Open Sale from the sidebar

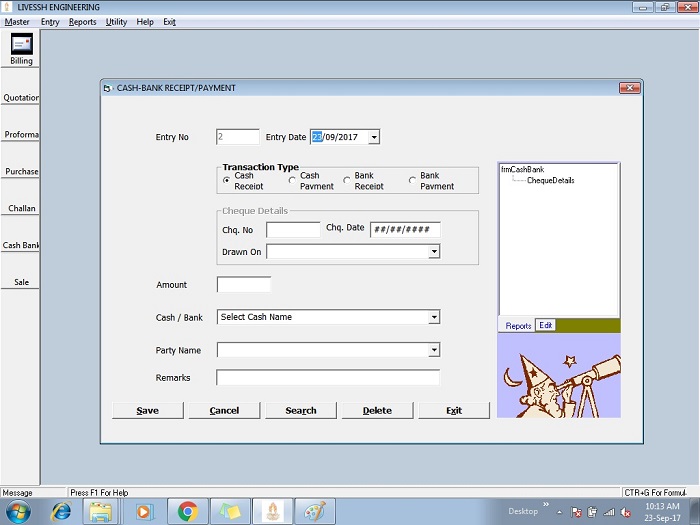tap(20, 282)
